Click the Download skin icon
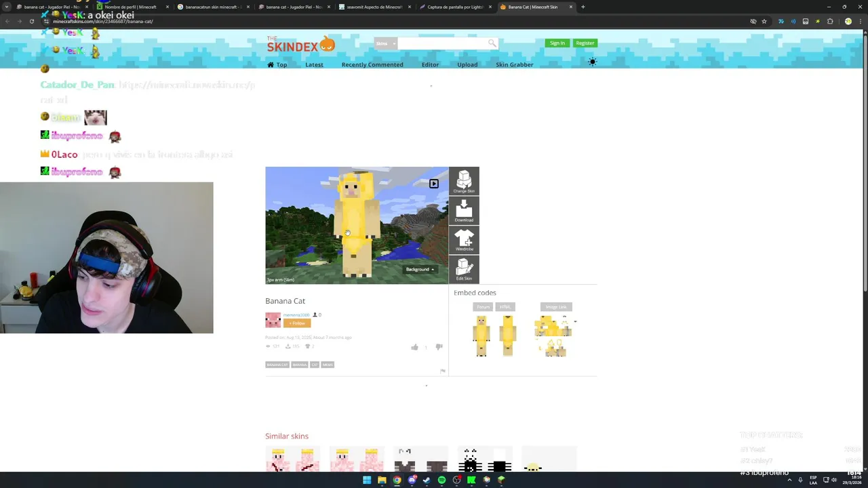 [464, 210]
